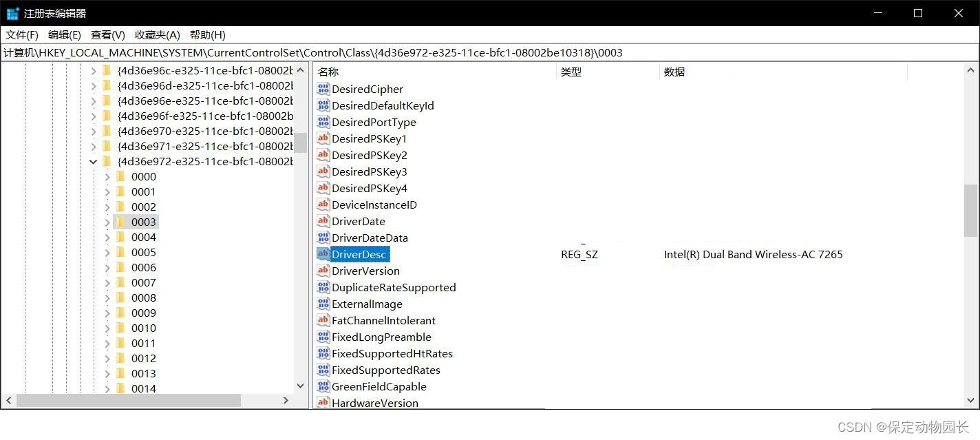
Task: Expand the 0013 subkey arrow
Action: [107, 373]
